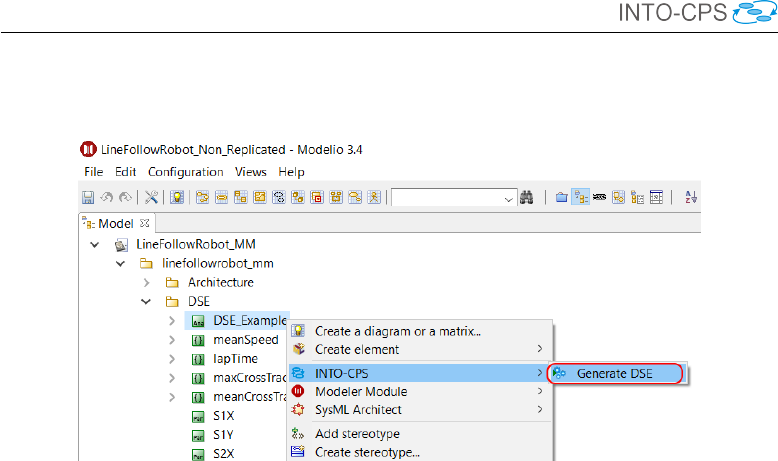
Task: Select the INTO-CPS context menu entry
Action: 421,373
